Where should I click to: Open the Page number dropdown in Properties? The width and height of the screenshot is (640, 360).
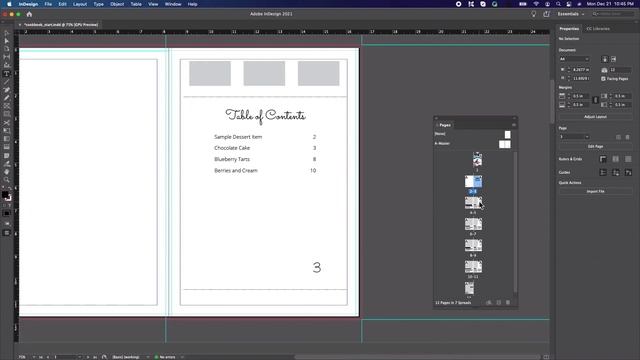tap(574, 137)
